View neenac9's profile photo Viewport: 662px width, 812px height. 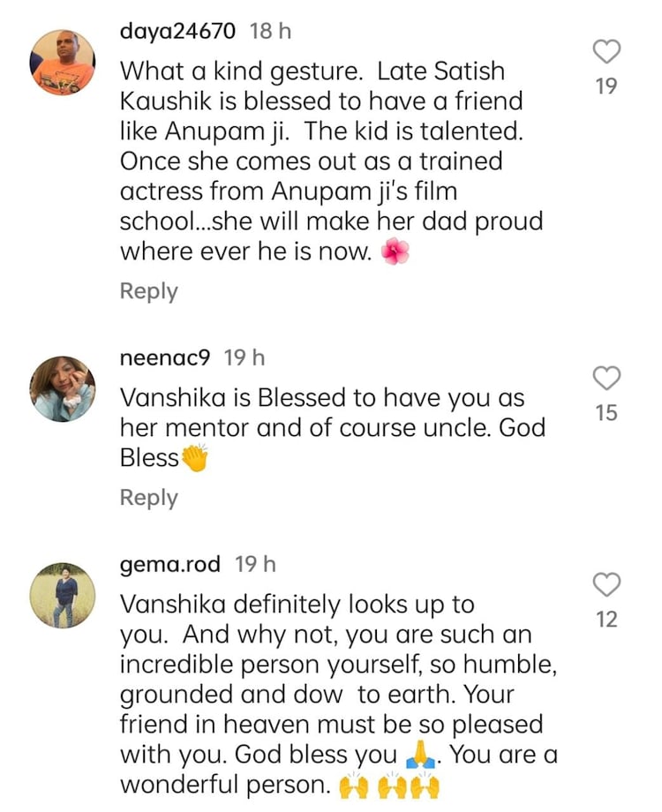[x=62, y=384]
